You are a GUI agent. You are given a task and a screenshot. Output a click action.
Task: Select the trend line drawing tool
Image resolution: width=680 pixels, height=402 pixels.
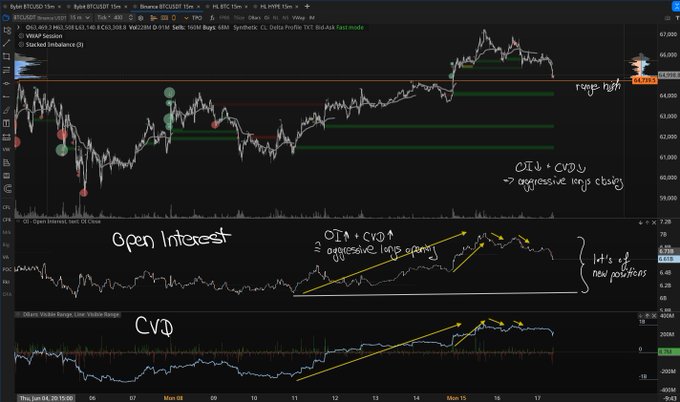[7, 43]
